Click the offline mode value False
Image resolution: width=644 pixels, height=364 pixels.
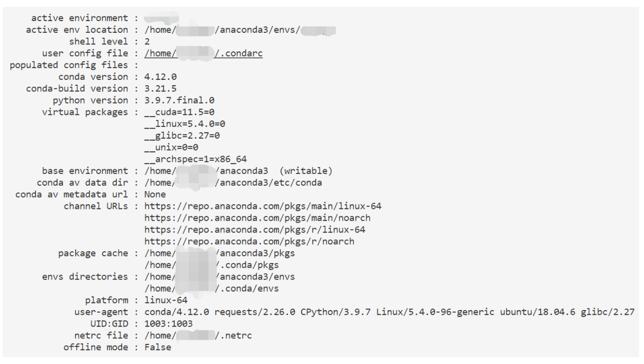pyautogui.click(x=158, y=348)
